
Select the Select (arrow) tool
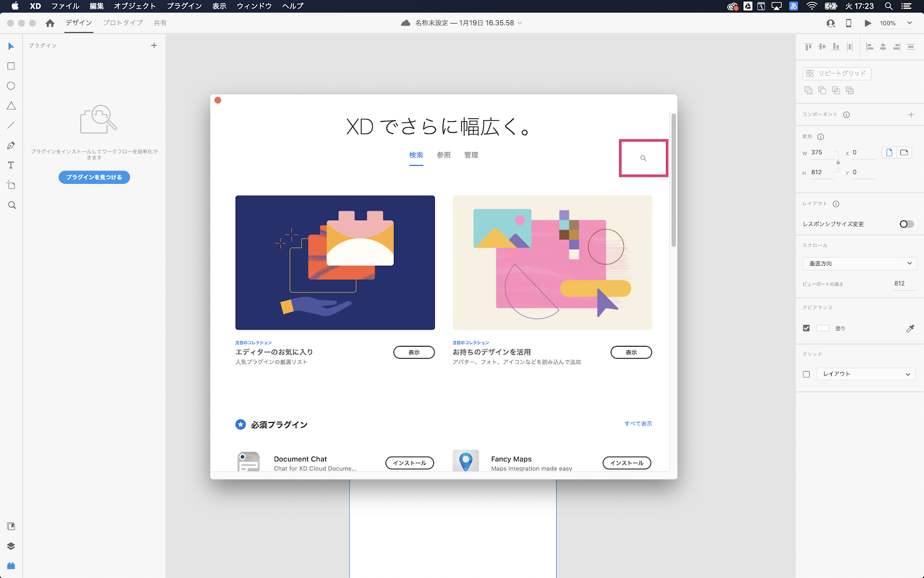coord(11,46)
